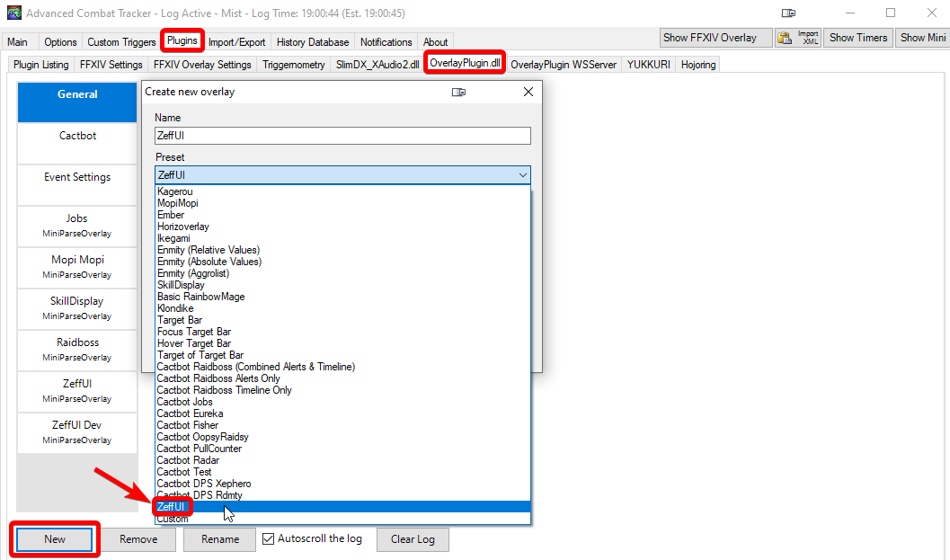Click the pin icon in the main title bar
Screen dimensions: 950x560
coord(788,13)
